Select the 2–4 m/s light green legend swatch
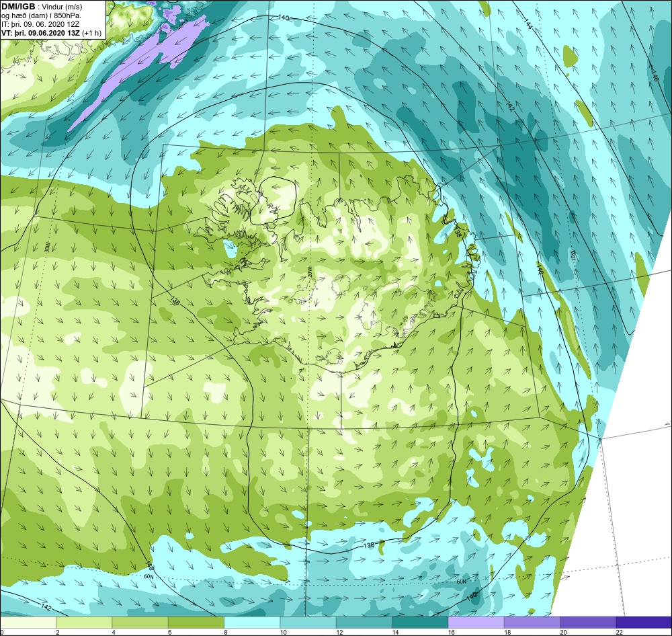The height and width of the screenshot is (636, 672). (84, 622)
